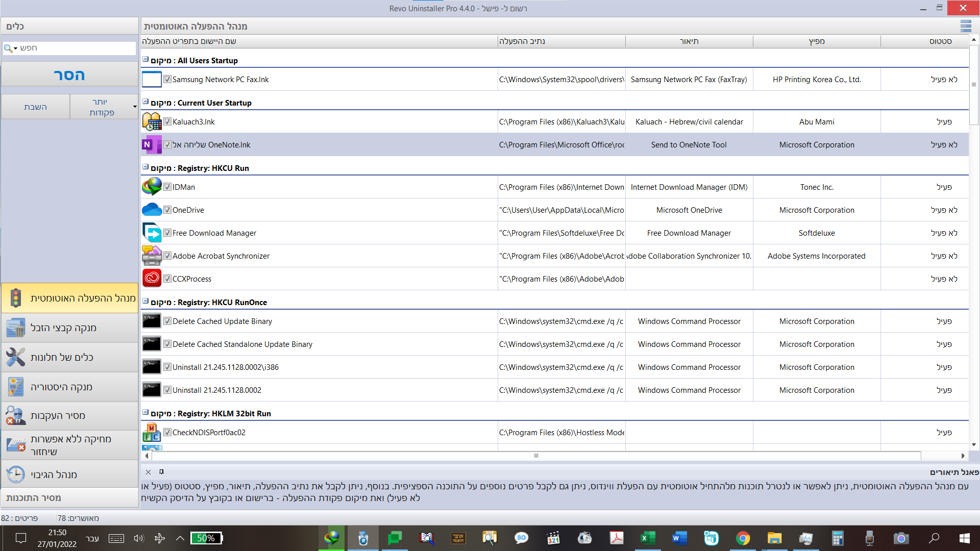Open File Explorer from the taskbar
The image size is (980, 551).
coord(774,538)
